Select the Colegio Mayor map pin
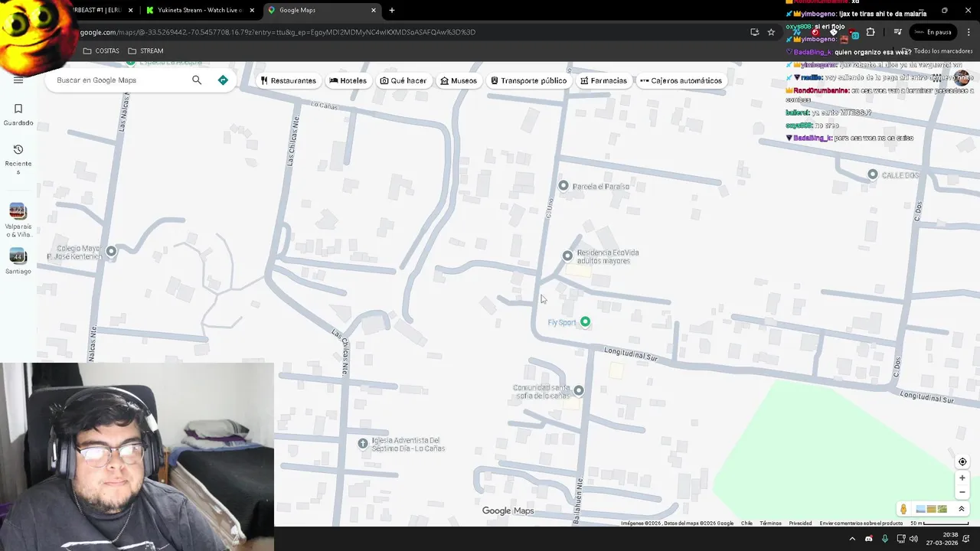The image size is (980, 551). tap(111, 251)
